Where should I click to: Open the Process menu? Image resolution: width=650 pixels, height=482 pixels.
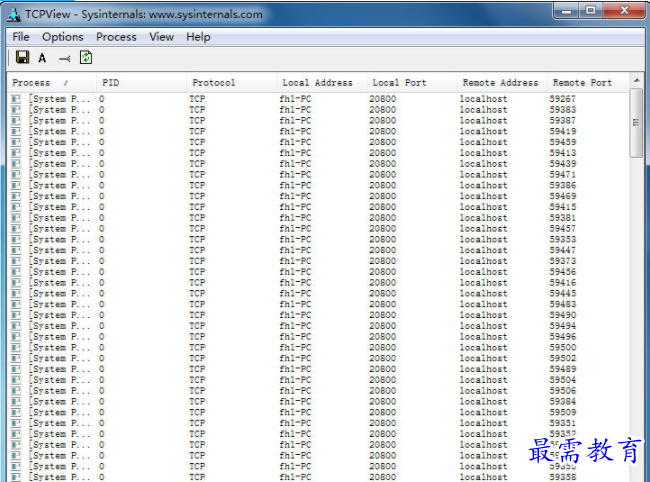(116, 37)
